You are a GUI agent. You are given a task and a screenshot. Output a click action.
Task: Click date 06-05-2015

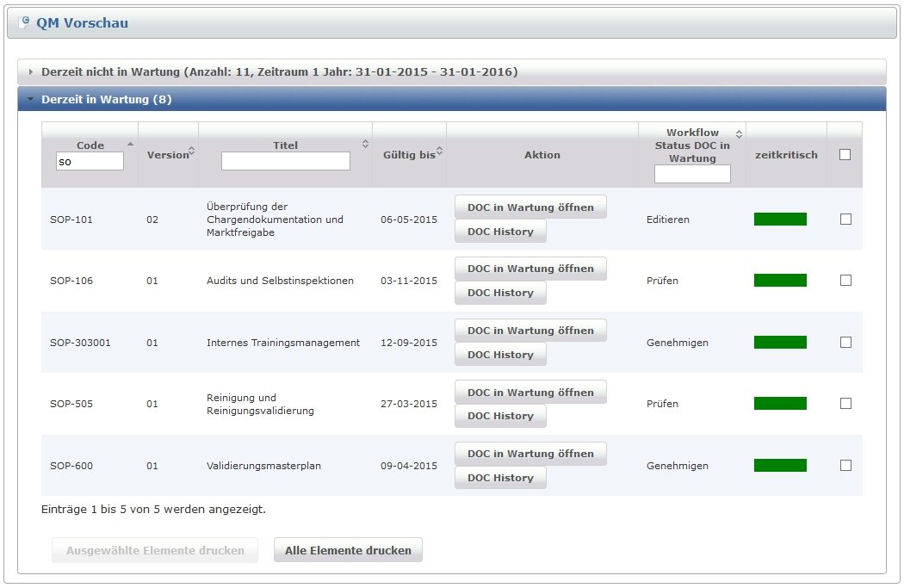(x=409, y=219)
